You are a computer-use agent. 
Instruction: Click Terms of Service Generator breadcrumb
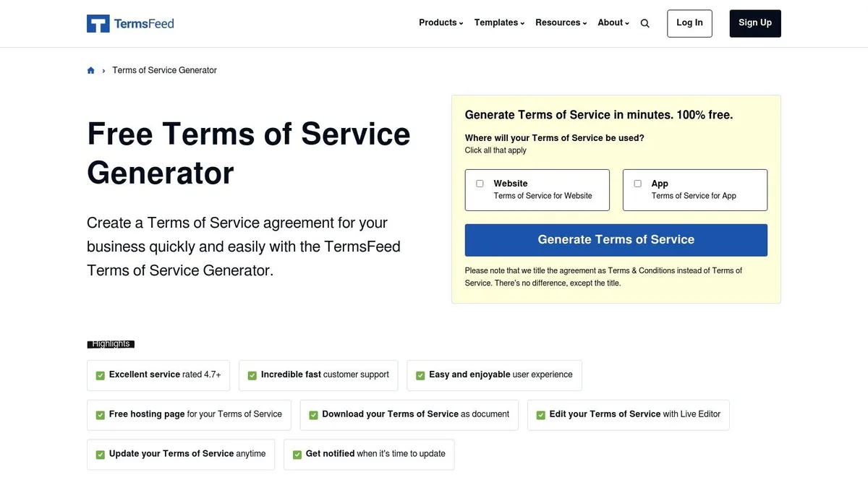[164, 70]
